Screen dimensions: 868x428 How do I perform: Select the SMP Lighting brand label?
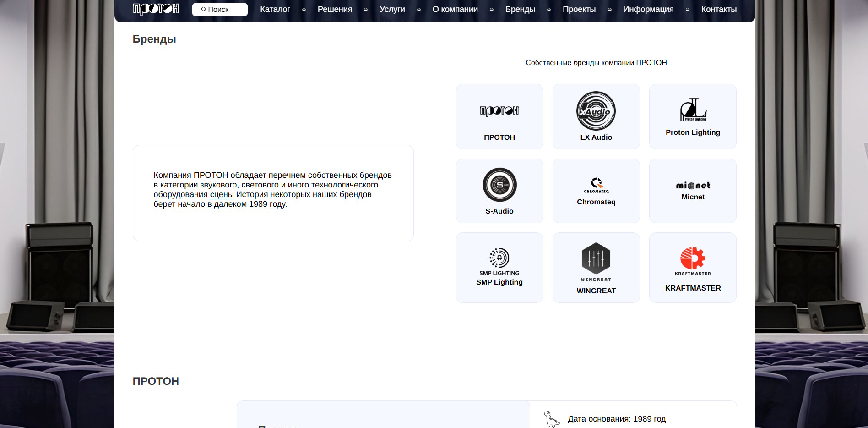(499, 282)
